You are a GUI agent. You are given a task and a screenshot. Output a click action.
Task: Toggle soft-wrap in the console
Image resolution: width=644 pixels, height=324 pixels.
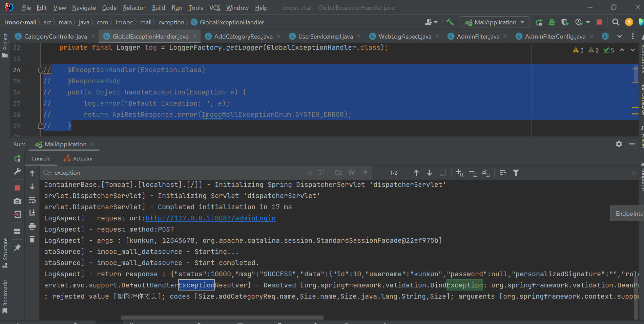pos(32,200)
